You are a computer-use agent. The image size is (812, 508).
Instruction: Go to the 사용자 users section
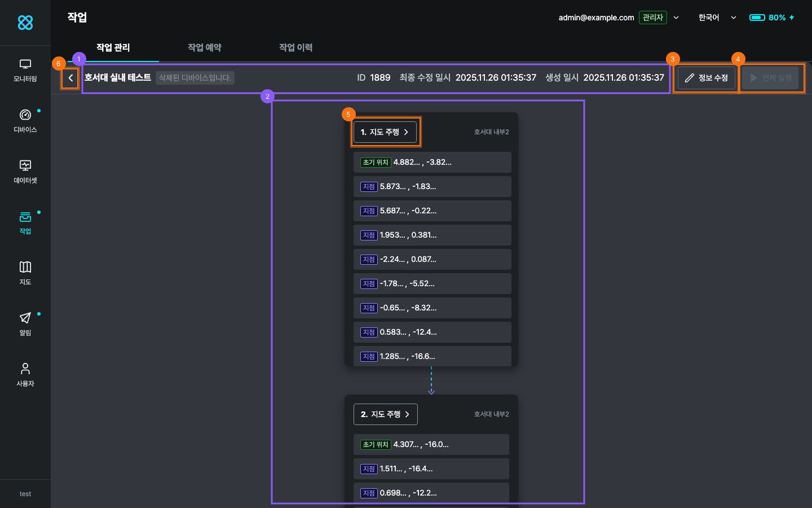tap(25, 375)
